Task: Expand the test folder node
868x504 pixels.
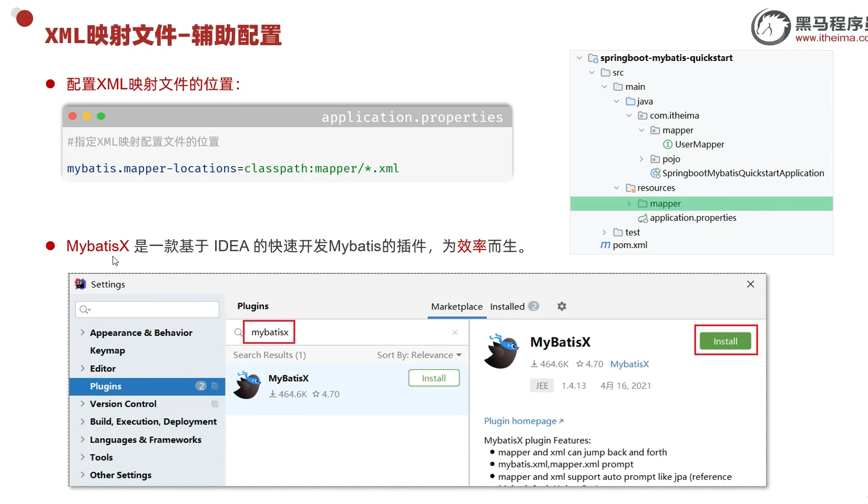Action: coord(604,232)
